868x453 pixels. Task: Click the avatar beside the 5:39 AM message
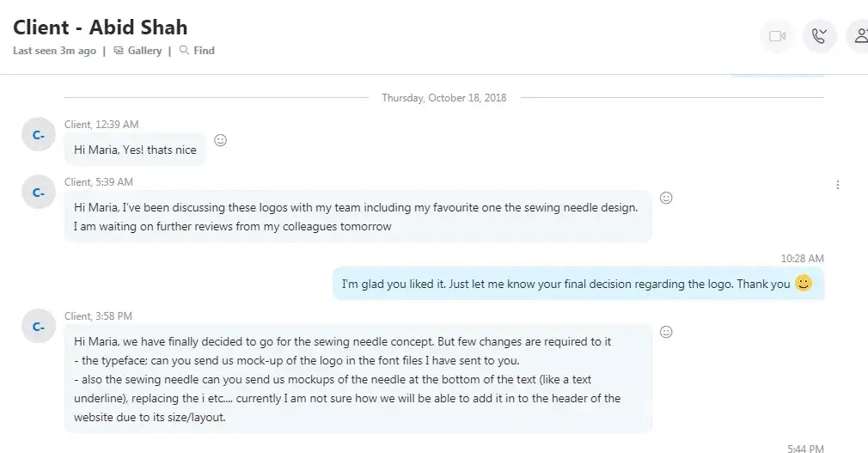(38, 193)
